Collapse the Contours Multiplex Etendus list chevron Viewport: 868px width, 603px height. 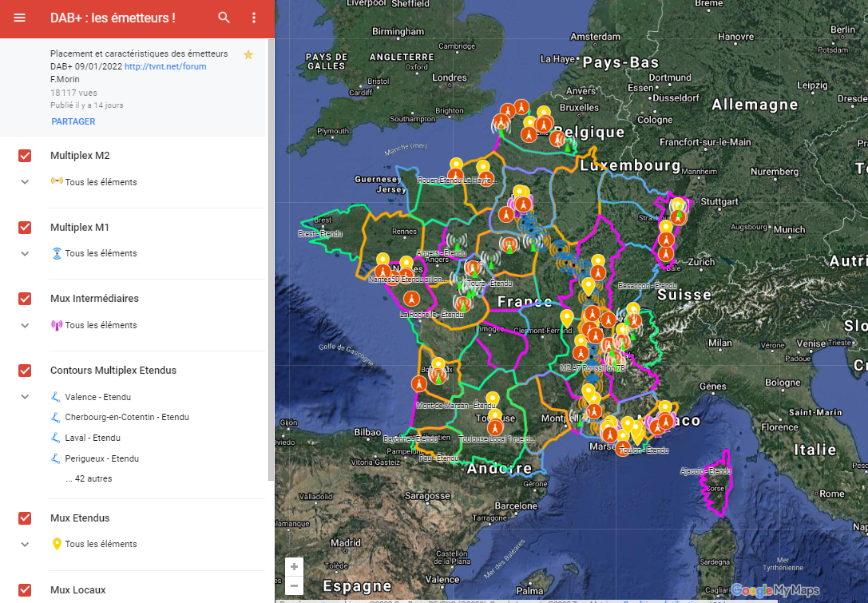click(x=25, y=397)
